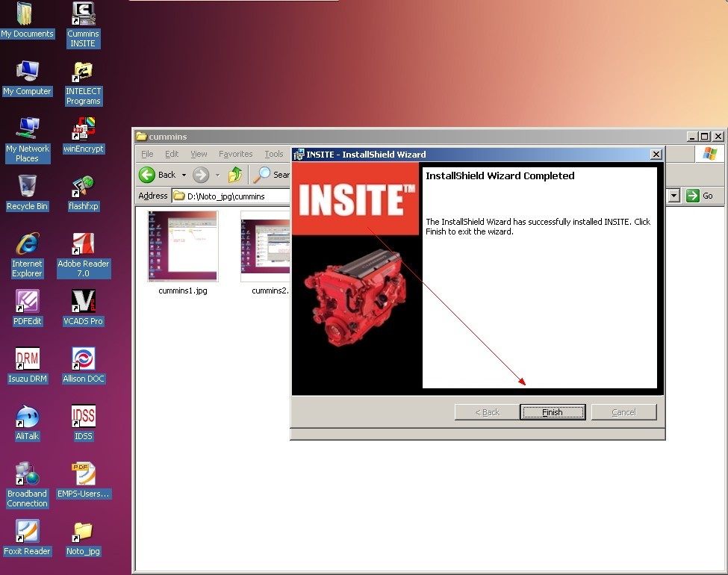
Task: Open the AliTalk desktop icon
Action: [28, 416]
